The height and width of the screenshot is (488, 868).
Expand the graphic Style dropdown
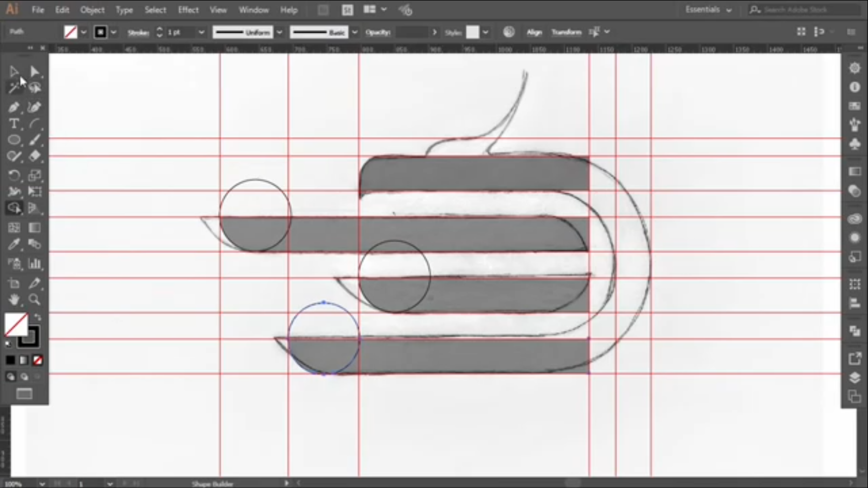tap(485, 32)
